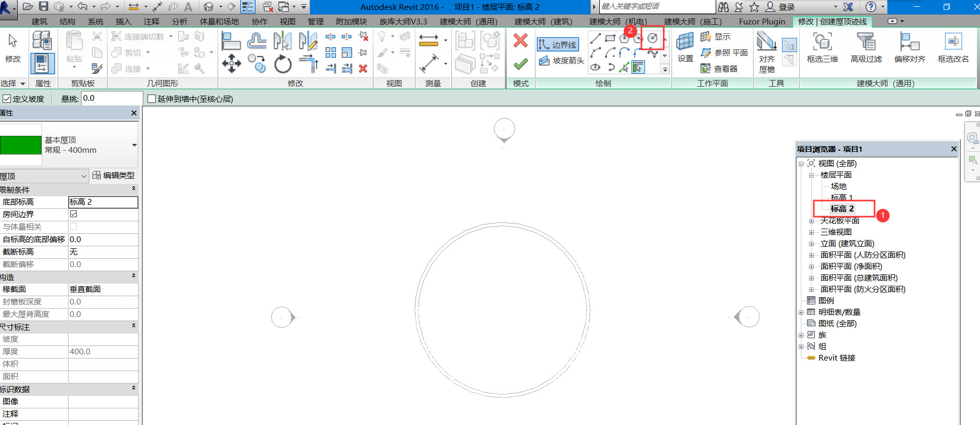Open the 注释 ribbon tab
The image size is (980, 425).
pyautogui.click(x=152, y=21)
